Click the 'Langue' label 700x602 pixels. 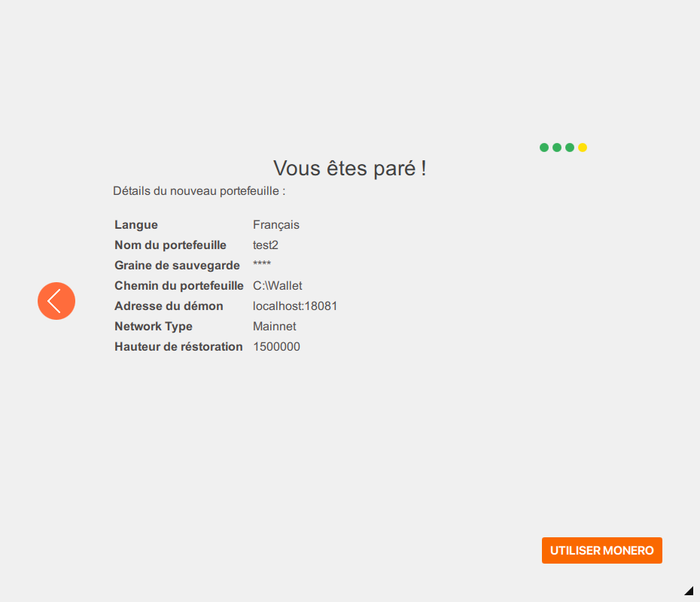pos(136,224)
